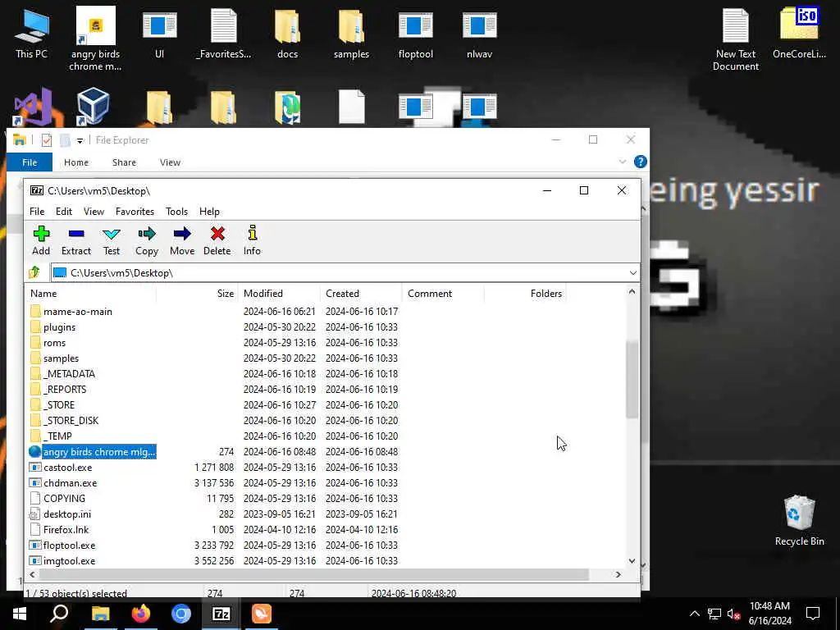Show hidden system tray icons
The height and width of the screenshot is (630, 840).
point(694,614)
